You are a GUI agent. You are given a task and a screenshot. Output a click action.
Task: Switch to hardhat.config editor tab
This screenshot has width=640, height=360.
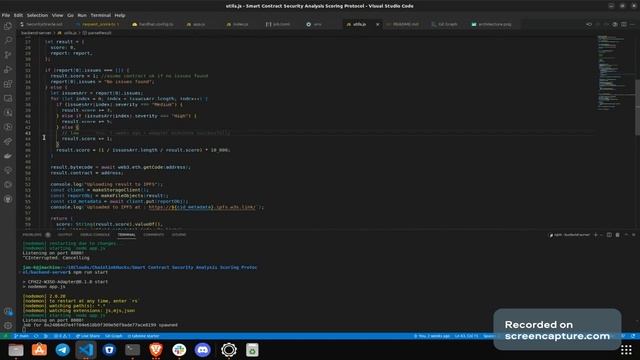pos(153,24)
